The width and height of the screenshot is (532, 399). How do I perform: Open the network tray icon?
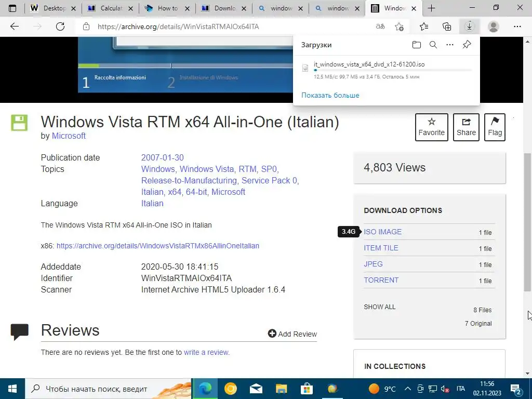point(433,389)
